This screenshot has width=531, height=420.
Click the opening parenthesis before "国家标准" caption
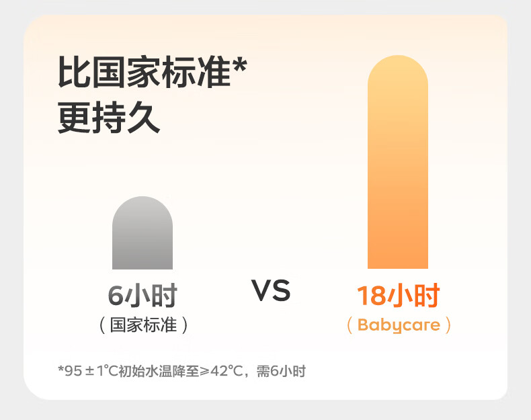[x=102, y=326]
